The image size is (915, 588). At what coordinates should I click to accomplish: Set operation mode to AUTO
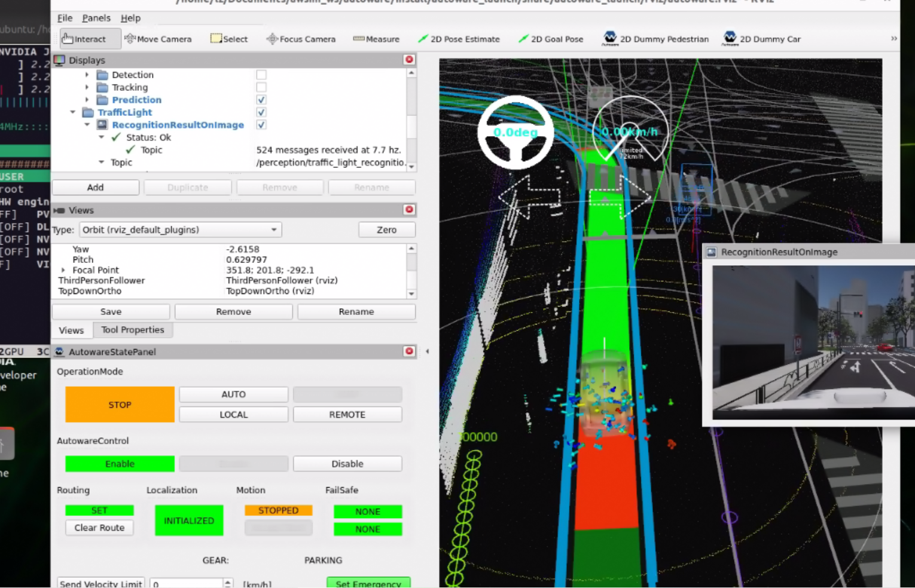pos(234,394)
